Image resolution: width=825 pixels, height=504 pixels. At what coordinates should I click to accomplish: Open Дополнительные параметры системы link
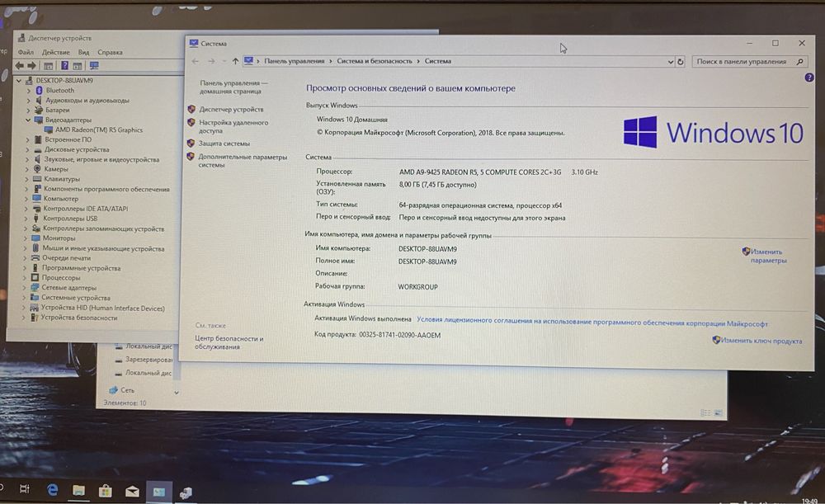[x=242, y=161]
